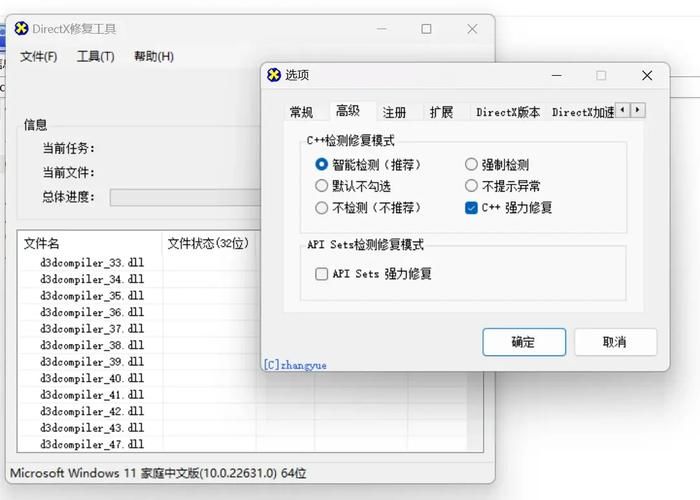The width and height of the screenshot is (700, 500).
Task: Close the 选项 dialog window
Action: click(x=648, y=75)
